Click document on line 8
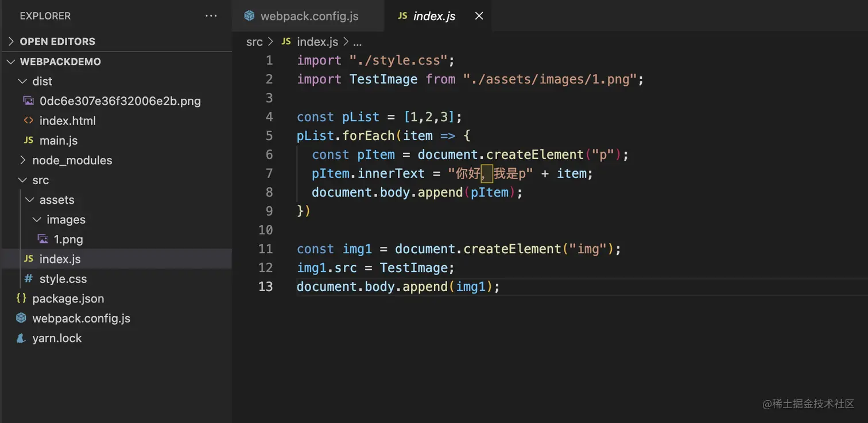The width and height of the screenshot is (868, 423). (x=342, y=192)
